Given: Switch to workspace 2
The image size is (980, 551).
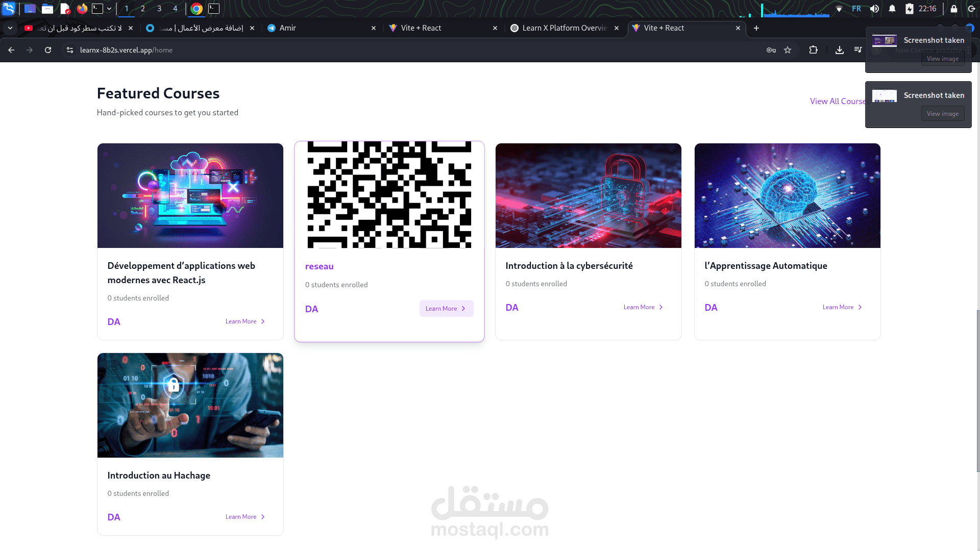Looking at the screenshot, I should [142, 9].
